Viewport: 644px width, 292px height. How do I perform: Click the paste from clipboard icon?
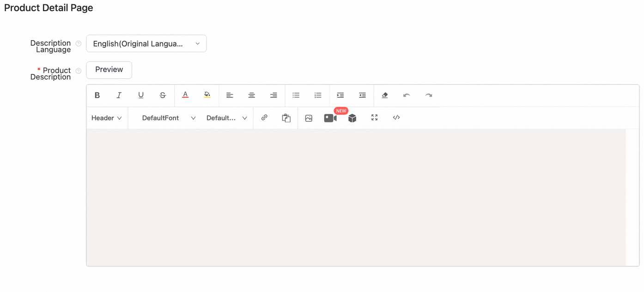pos(286,118)
